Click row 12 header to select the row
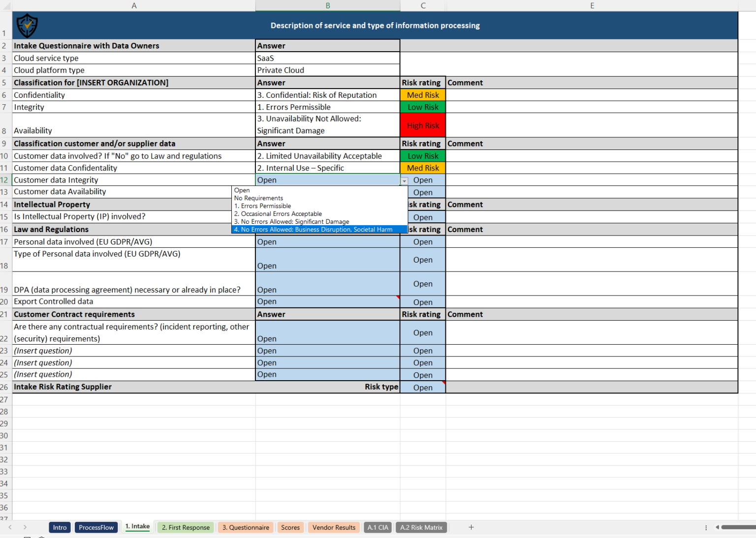Viewport: 756px width, 538px height. click(4, 180)
